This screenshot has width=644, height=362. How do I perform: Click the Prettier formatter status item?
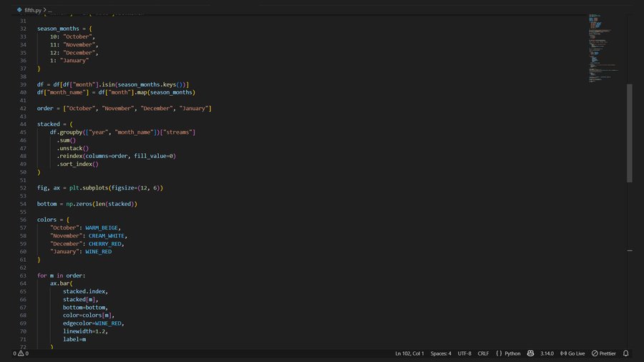click(604, 353)
